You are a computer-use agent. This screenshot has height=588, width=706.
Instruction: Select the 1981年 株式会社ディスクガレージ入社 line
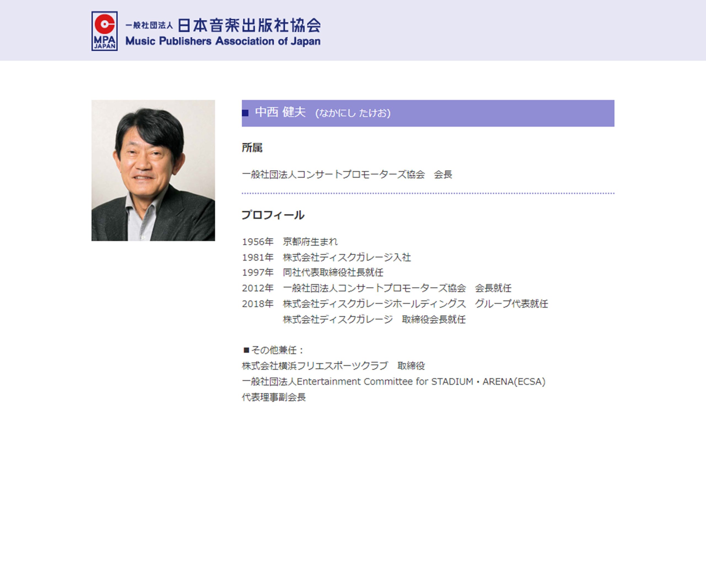(x=327, y=257)
